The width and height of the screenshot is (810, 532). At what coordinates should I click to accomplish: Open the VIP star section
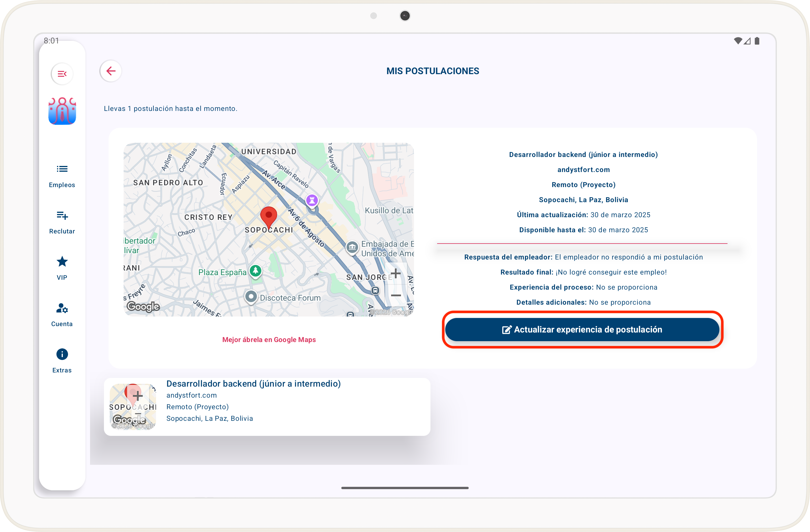[x=62, y=268]
